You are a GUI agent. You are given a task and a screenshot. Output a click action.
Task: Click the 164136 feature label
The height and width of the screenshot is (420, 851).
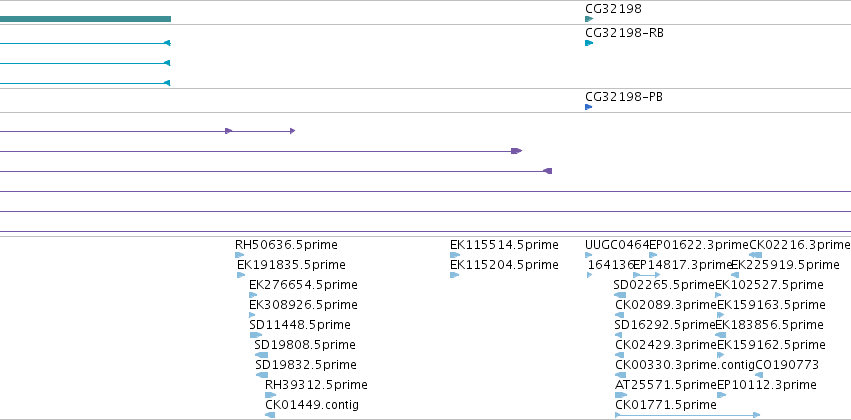pos(611,265)
